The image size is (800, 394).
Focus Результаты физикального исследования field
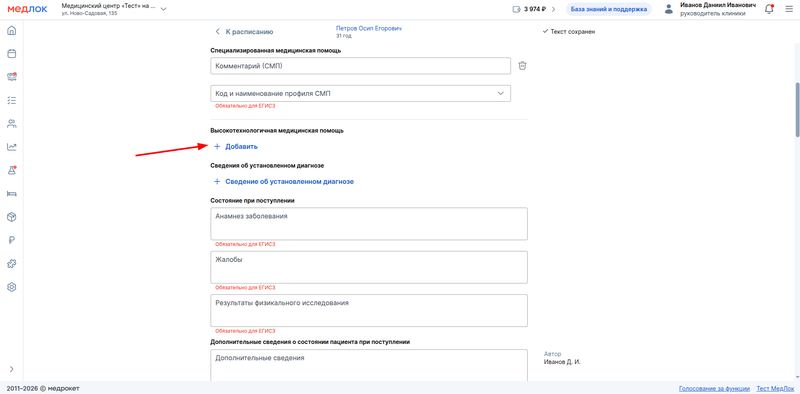369,310
